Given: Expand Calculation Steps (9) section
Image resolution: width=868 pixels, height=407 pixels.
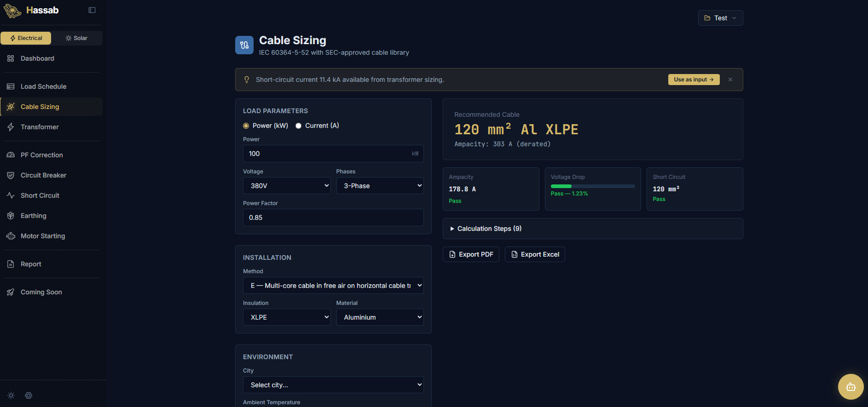Looking at the screenshot, I should pos(593,229).
